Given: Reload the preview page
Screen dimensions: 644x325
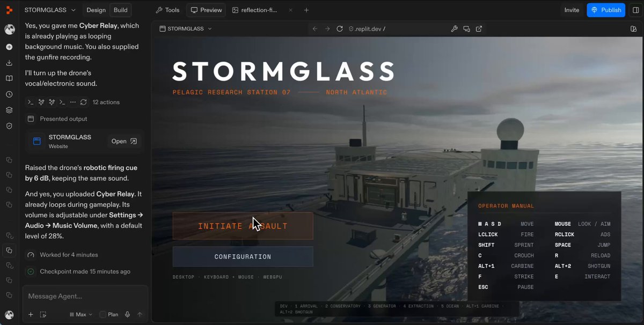Looking at the screenshot, I should point(340,29).
